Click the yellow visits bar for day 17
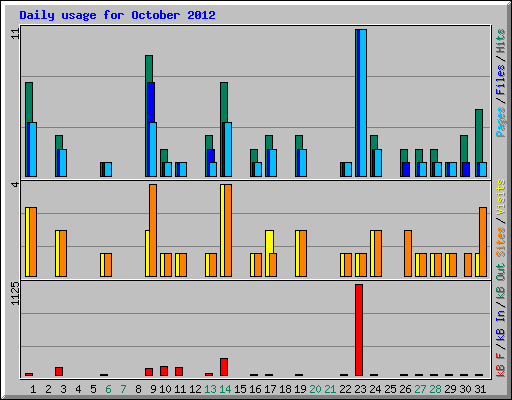The height and width of the screenshot is (400, 512). 270,242
